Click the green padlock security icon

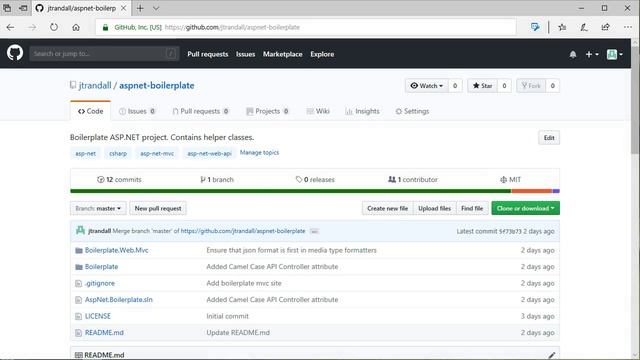[x=105, y=27]
